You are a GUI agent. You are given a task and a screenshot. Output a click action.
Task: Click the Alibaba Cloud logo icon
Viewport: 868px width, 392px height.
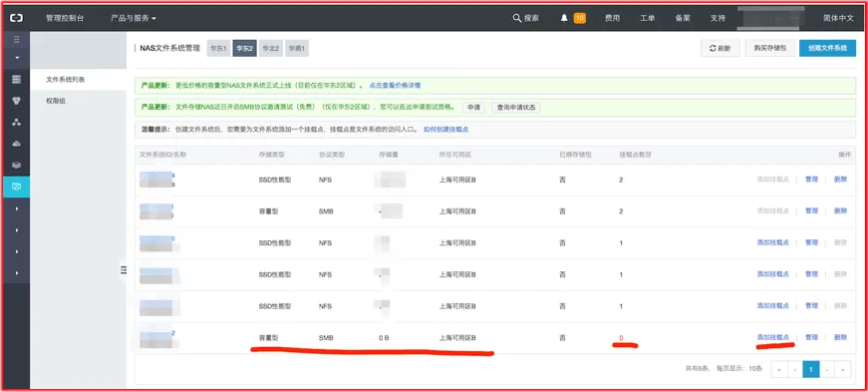pos(17,18)
